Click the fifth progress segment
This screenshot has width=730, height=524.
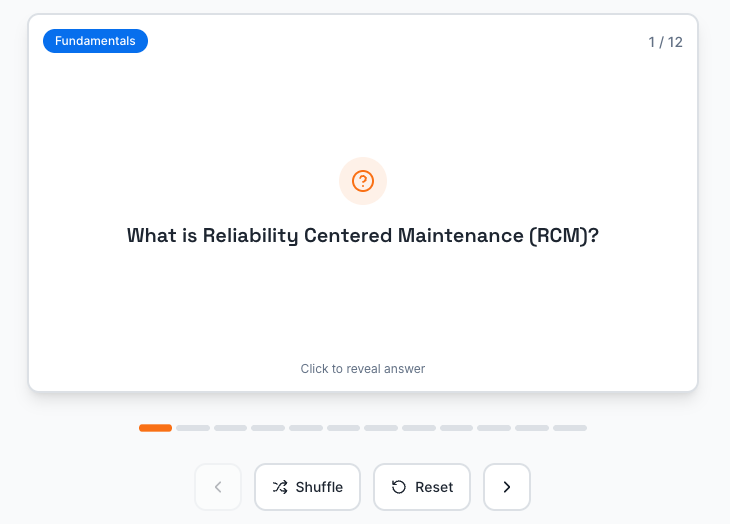point(306,428)
